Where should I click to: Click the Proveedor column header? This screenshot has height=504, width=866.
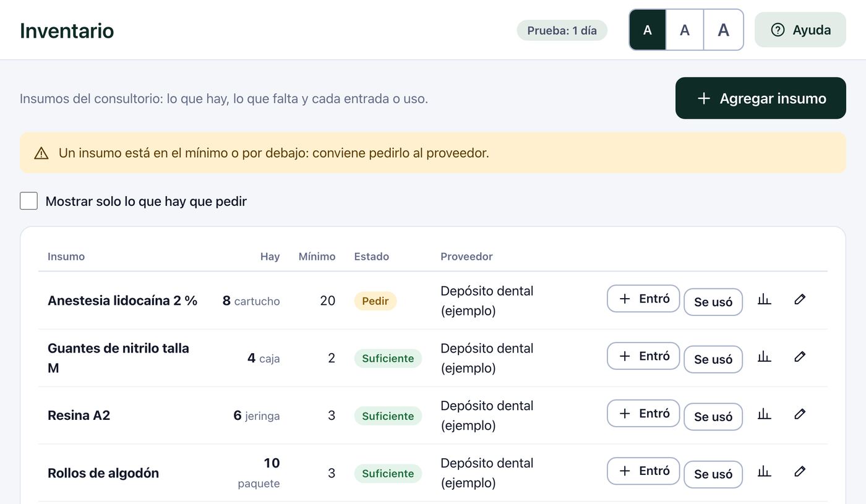[x=466, y=257]
